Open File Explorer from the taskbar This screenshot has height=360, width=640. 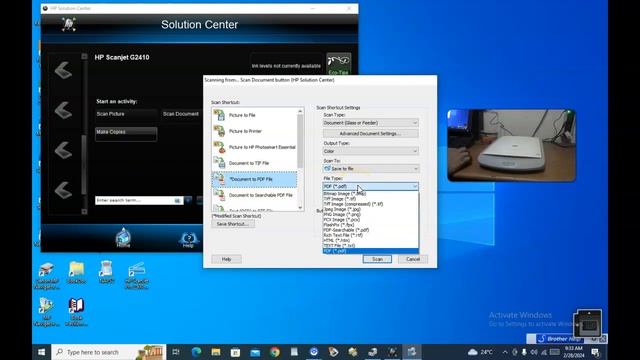point(216,352)
